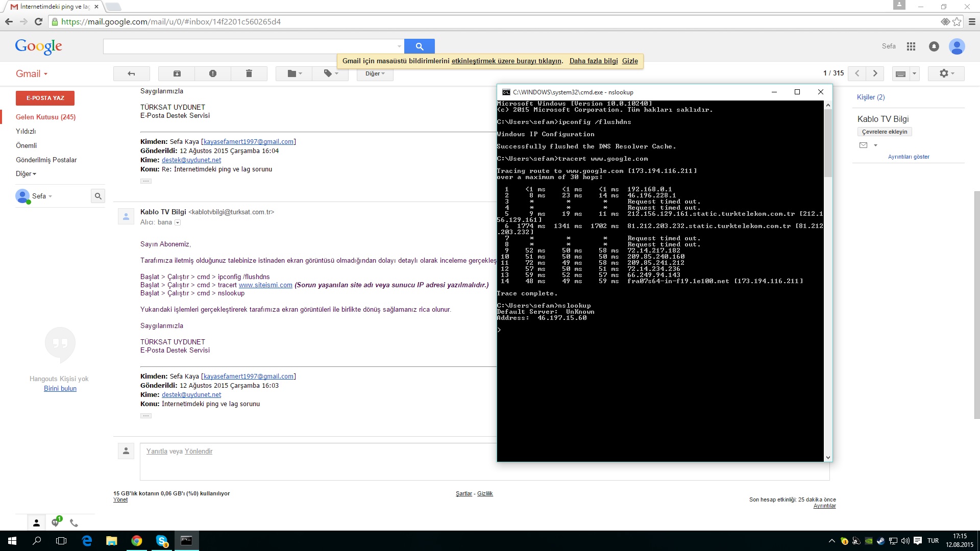This screenshot has width=980, height=551.
Task: Open Gelen Kutusu (245) folder
Action: click(45, 117)
